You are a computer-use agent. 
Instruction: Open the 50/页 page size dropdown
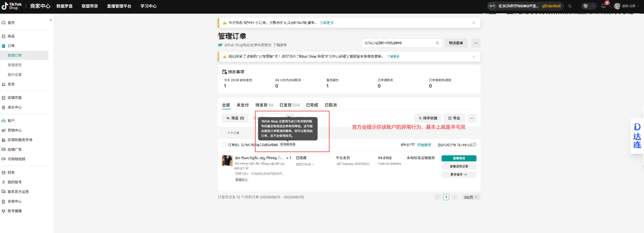click(x=471, y=197)
